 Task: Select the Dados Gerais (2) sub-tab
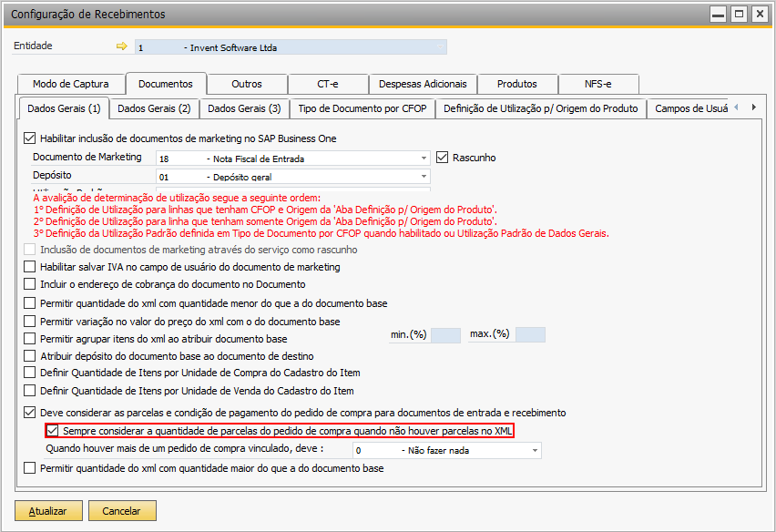(x=154, y=109)
